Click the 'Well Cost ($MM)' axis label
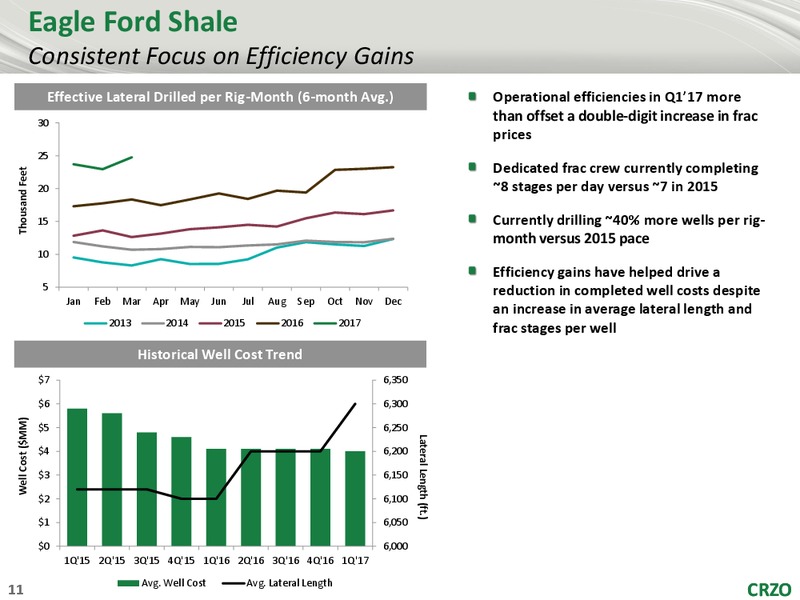 (22, 456)
